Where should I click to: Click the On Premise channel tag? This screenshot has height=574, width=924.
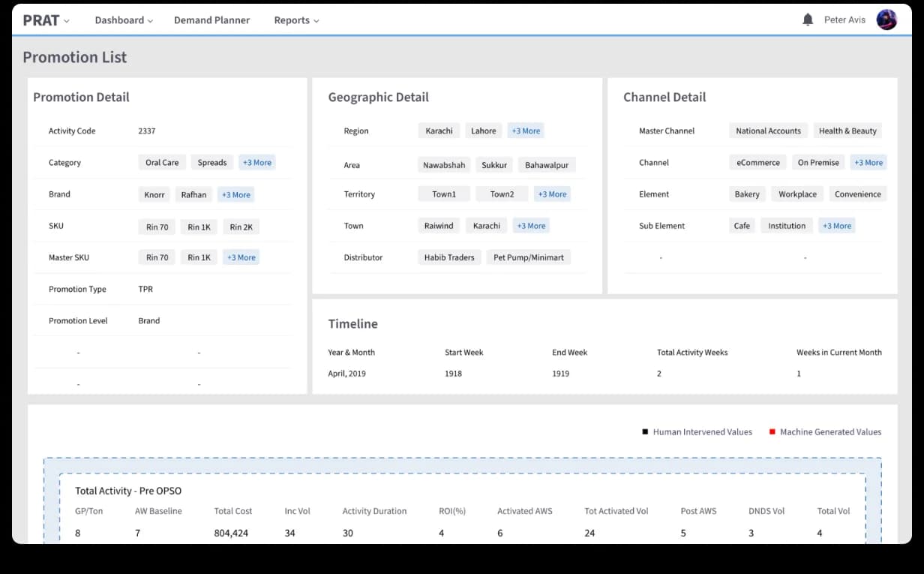tap(819, 162)
